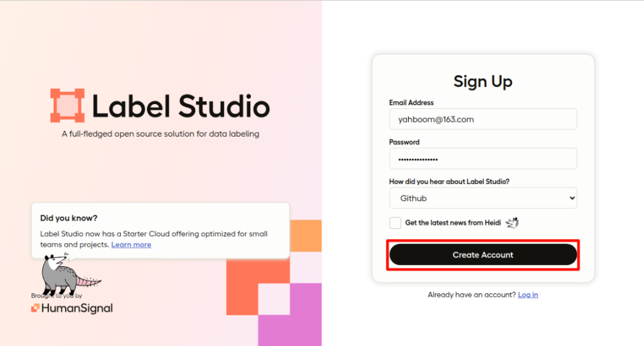Click the Label Studio wordmark text

pos(181,106)
